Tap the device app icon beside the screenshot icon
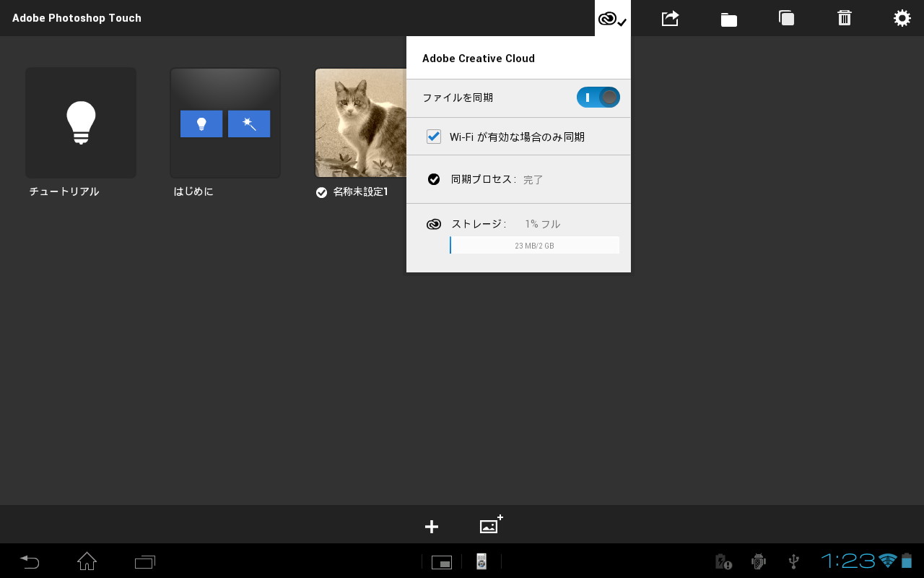This screenshot has width=924, height=578. click(x=481, y=561)
